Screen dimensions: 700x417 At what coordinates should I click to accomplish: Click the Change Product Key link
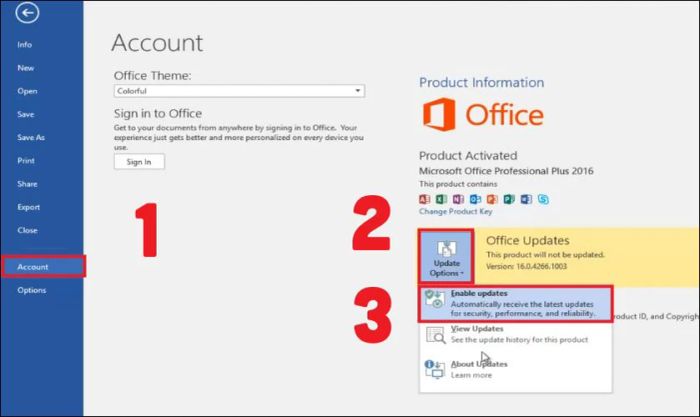455,212
